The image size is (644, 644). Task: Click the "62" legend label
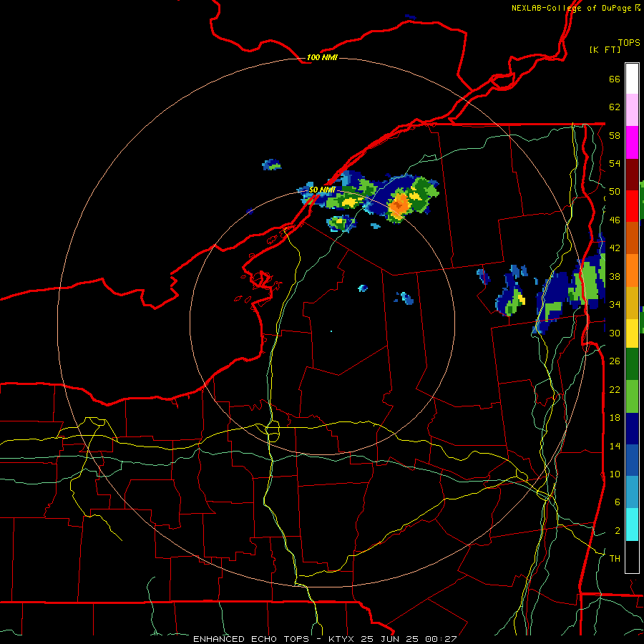coord(615,107)
